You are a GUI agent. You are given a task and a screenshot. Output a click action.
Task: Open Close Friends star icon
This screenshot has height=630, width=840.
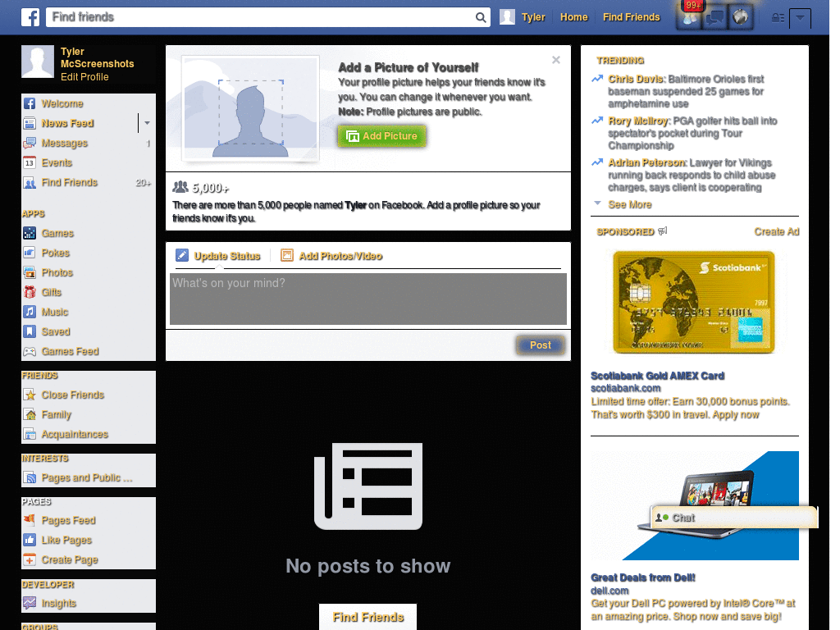click(30, 395)
